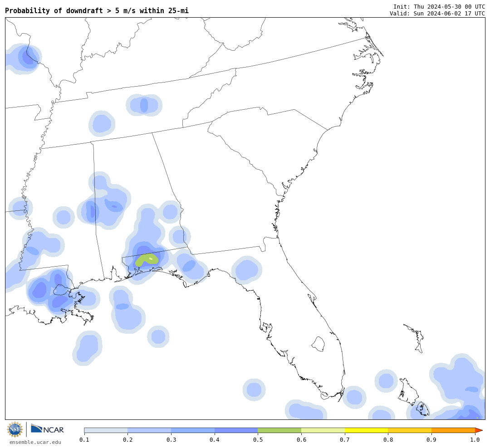Click the 0.9 colorbar tick label
Screen dimensions: 490x448
431,440
